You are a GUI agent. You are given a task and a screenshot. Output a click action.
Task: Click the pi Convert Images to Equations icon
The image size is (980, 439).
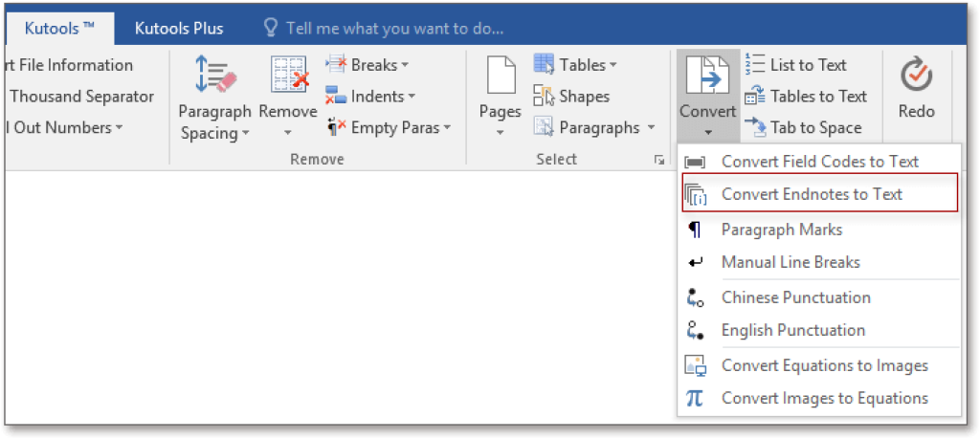click(x=695, y=398)
